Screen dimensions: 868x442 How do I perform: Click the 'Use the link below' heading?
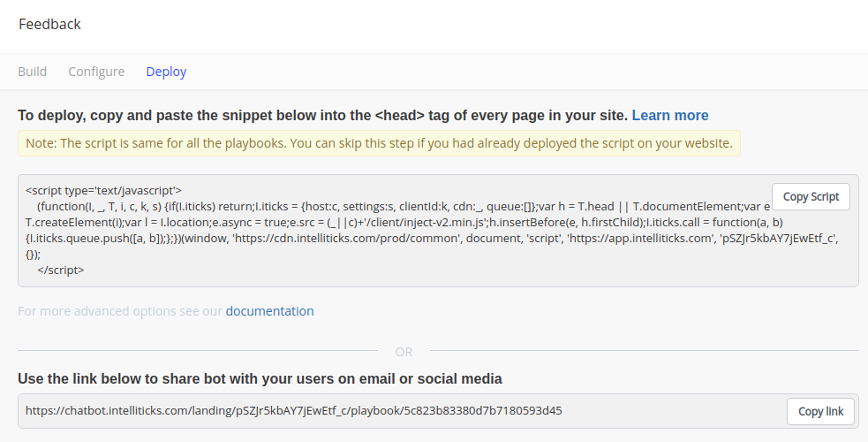260,379
